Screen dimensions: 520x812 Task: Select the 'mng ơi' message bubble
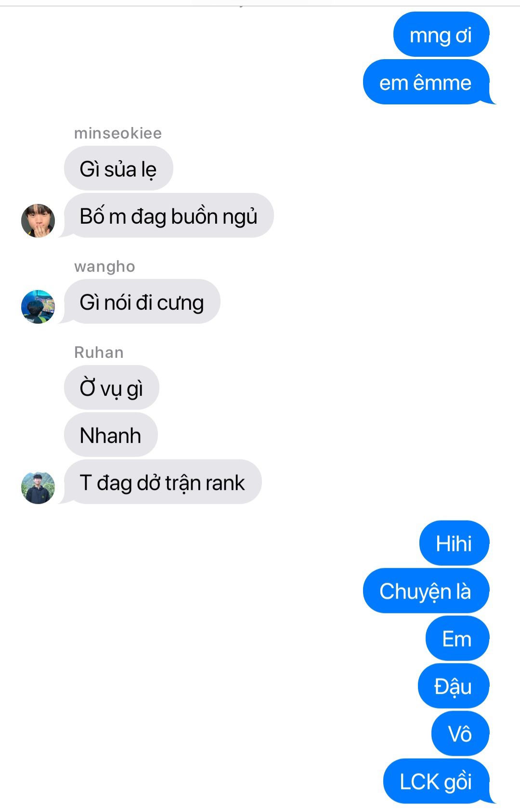coord(441,35)
